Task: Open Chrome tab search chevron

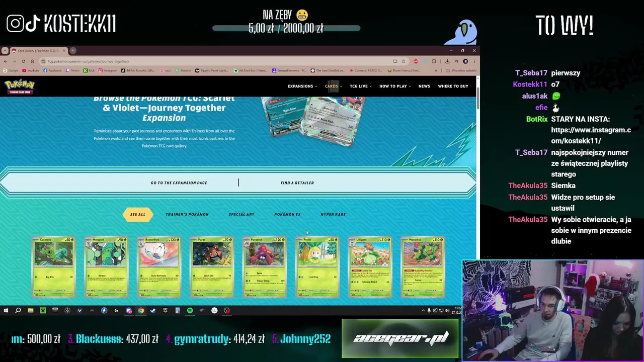Action: (x=5, y=50)
